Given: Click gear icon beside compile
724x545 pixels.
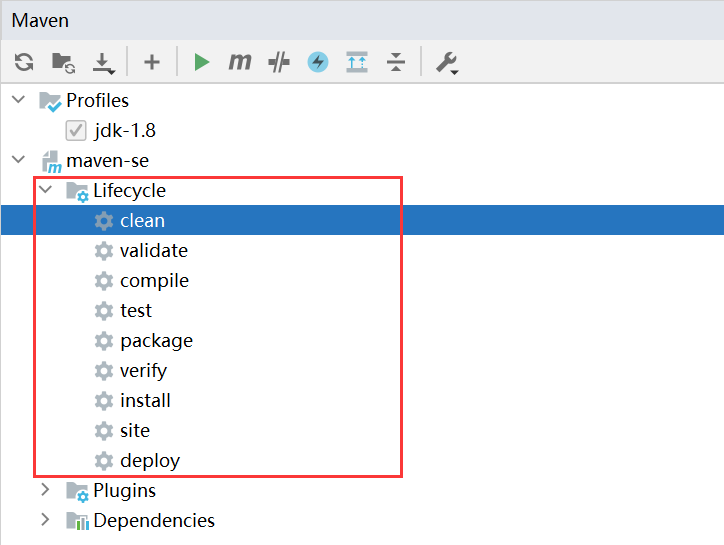Looking at the screenshot, I should click(104, 281).
